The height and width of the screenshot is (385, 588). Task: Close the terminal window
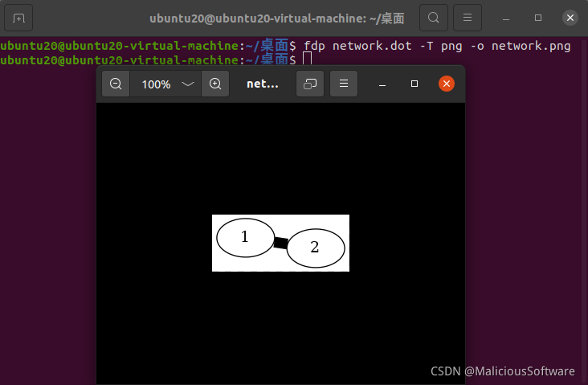pos(570,18)
